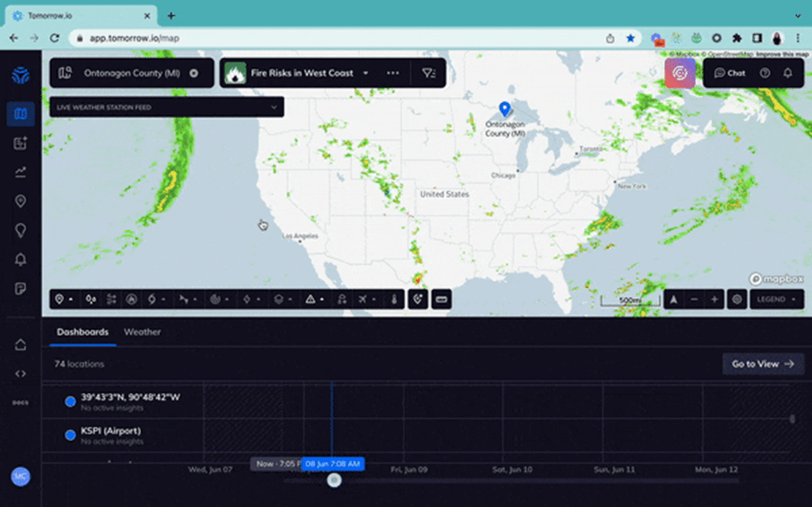Toggle the fire layer in the bottom toolbar
The width and height of the screenshot is (812, 507).
pos(131,298)
